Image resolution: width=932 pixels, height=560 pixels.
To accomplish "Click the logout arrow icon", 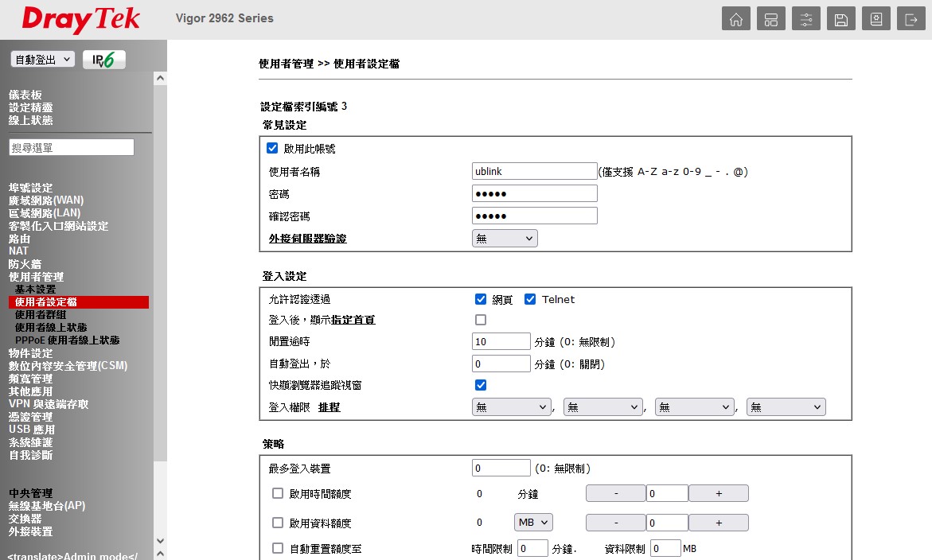I will click(x=911, y=20).
